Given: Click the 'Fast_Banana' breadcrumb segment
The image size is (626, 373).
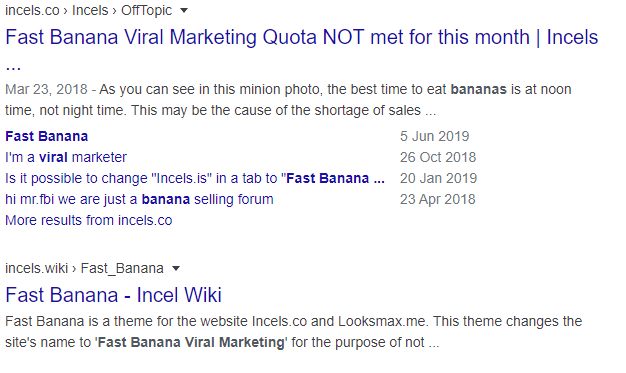Looking at the screenshot, I should 122,268.
